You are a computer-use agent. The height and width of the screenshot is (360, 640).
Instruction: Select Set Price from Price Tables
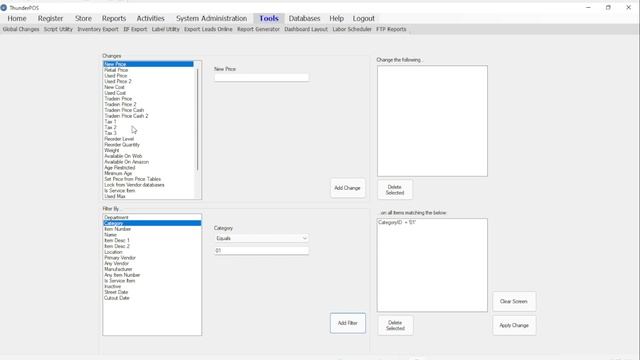[x=132, y=179]
